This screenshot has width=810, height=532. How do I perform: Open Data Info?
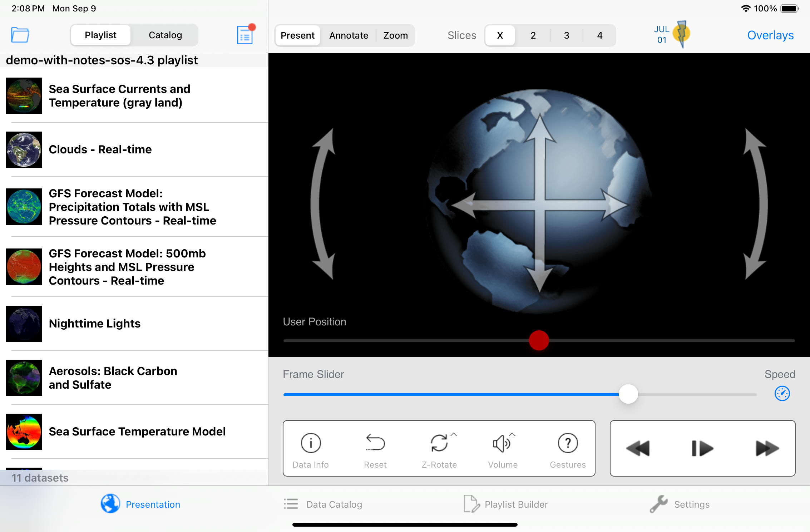311,451
